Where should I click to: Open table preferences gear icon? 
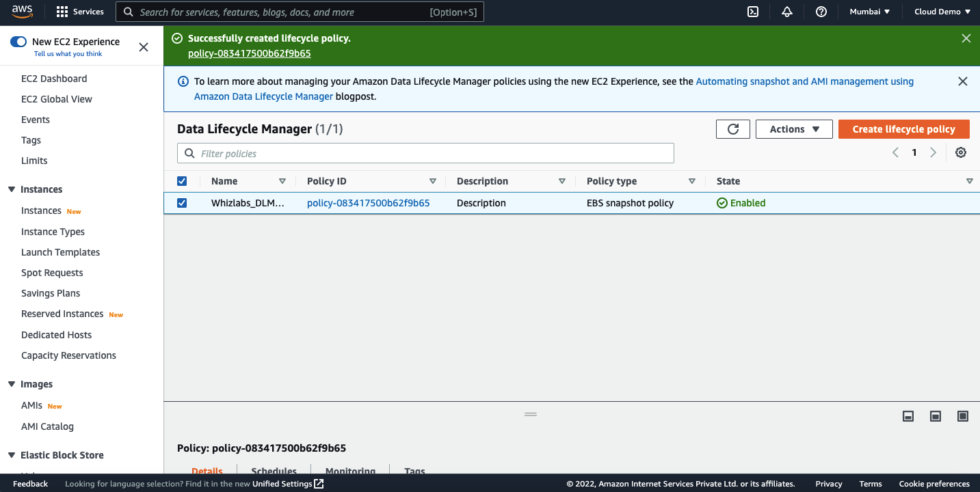click(x=961, y=152)
